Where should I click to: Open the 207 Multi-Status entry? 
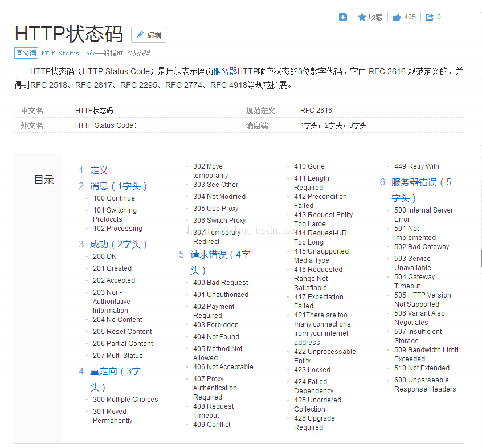point(118,356)
